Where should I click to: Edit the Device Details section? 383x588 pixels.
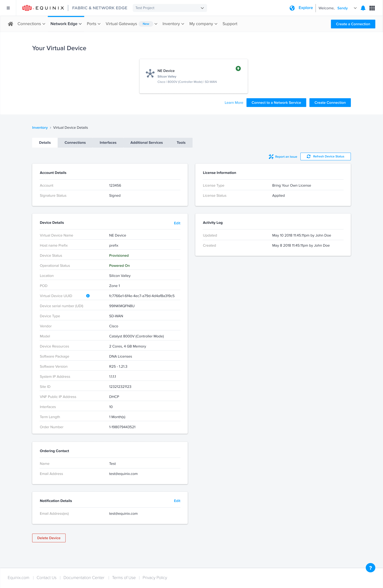pos(177,223)
